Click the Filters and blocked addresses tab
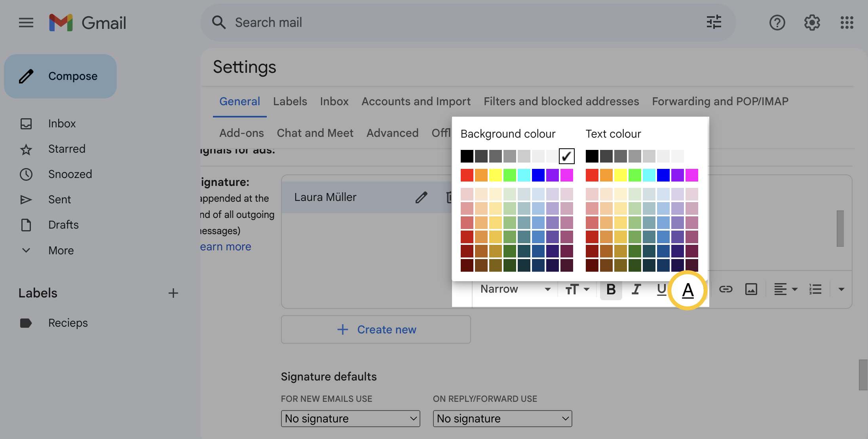This screenshot has width=868, height=439. click(x=561, y=101)
